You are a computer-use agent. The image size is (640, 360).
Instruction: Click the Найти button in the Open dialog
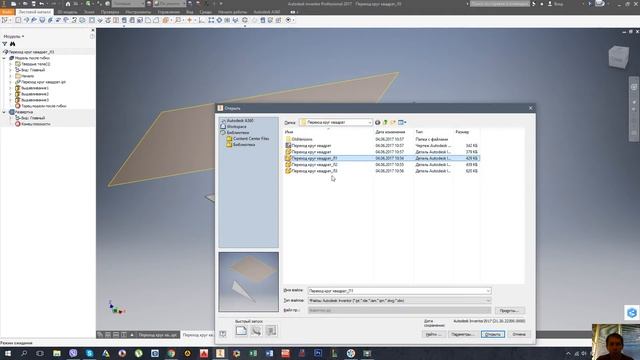point(433,334)
